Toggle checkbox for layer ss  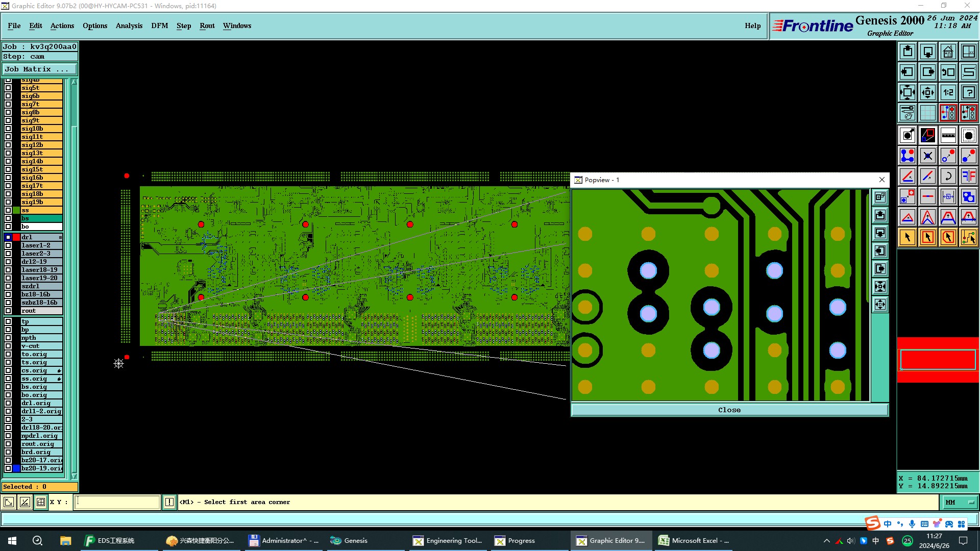[8, 210]
